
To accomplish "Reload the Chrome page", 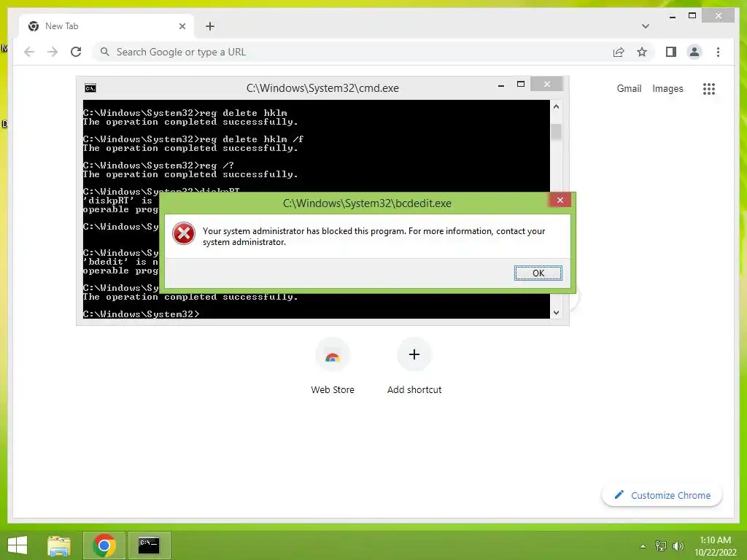I will tap(76, 52).
